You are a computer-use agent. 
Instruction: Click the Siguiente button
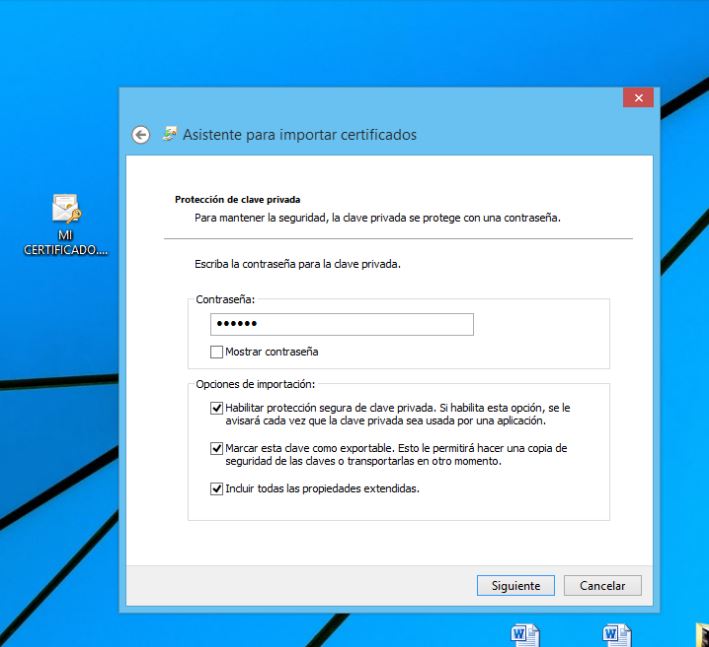coord(515,586)
